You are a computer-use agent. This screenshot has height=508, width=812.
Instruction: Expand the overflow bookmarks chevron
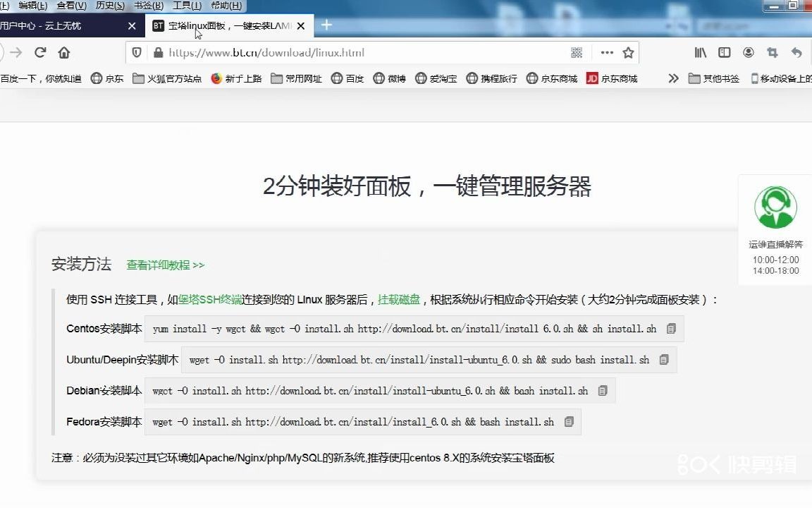tap(673, 78)
